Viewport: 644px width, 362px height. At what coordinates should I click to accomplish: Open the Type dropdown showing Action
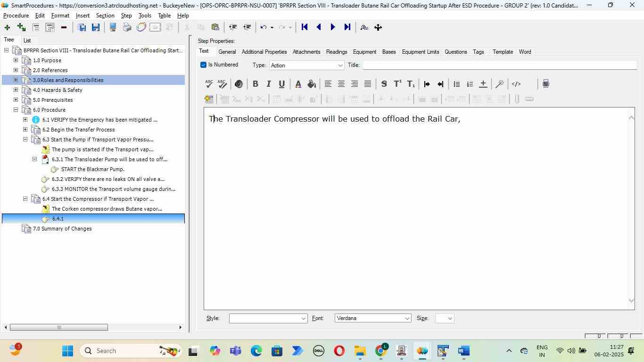tap(306, 66)
